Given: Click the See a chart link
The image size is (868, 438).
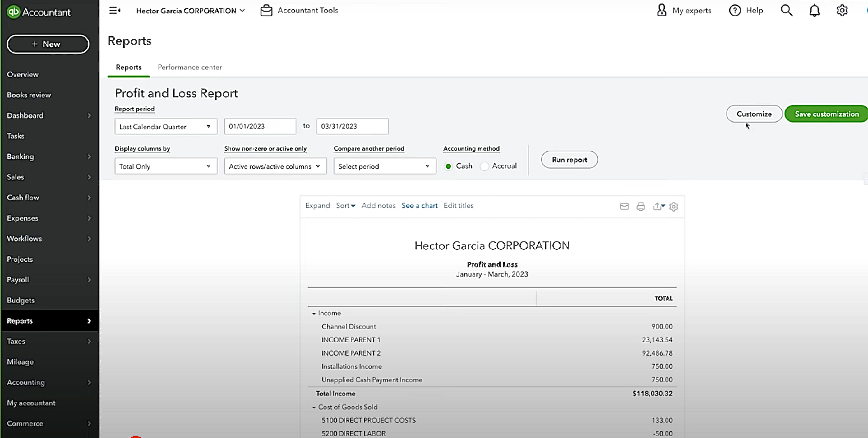Looking at the screenshot, I should tap(419, 206).
